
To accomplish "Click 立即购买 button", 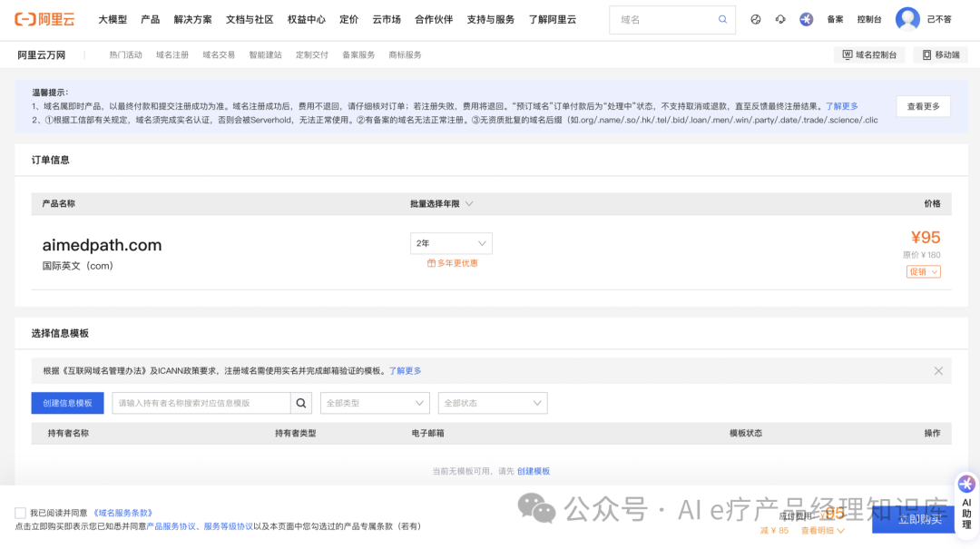I will 913,520.
